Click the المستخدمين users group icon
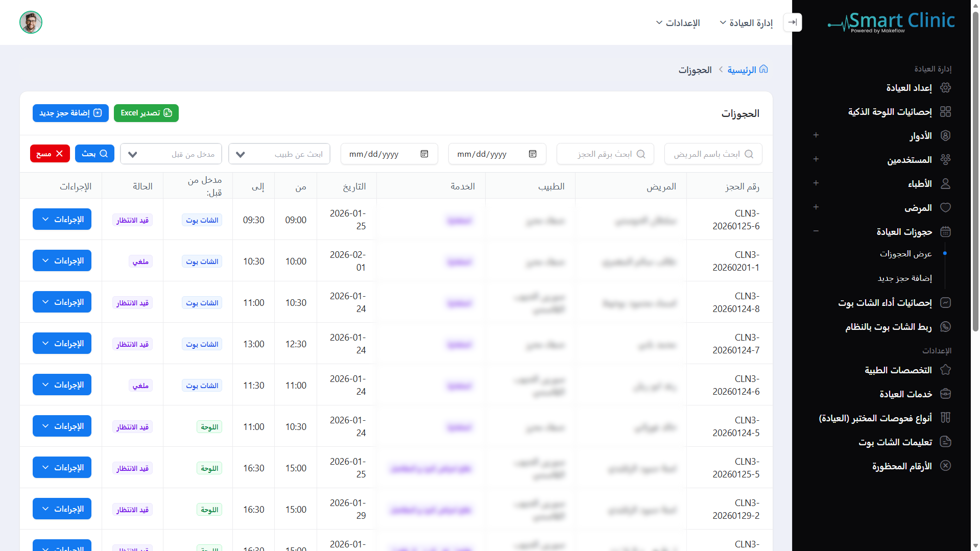980x551 pixels. pos(945,160)
